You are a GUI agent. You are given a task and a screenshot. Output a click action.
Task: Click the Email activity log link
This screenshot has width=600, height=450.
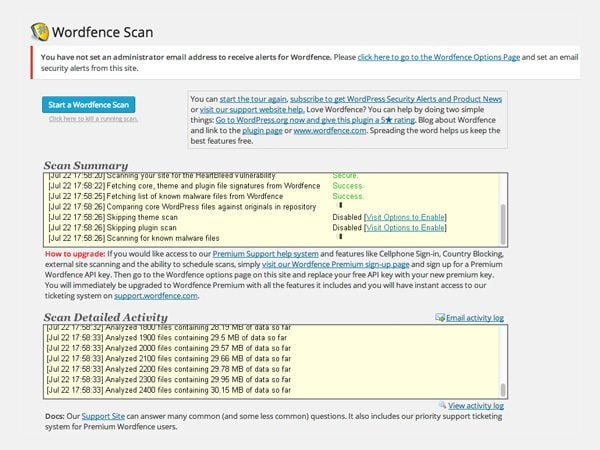[x=475, y=318]
